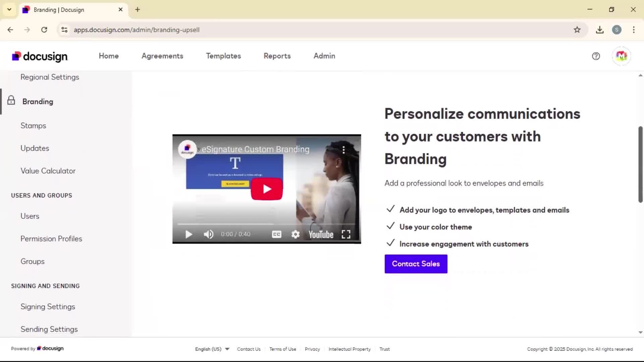Select Branding in the sidebar
The width and height of the screenshot is (644, 362).
tap(38, 102)
